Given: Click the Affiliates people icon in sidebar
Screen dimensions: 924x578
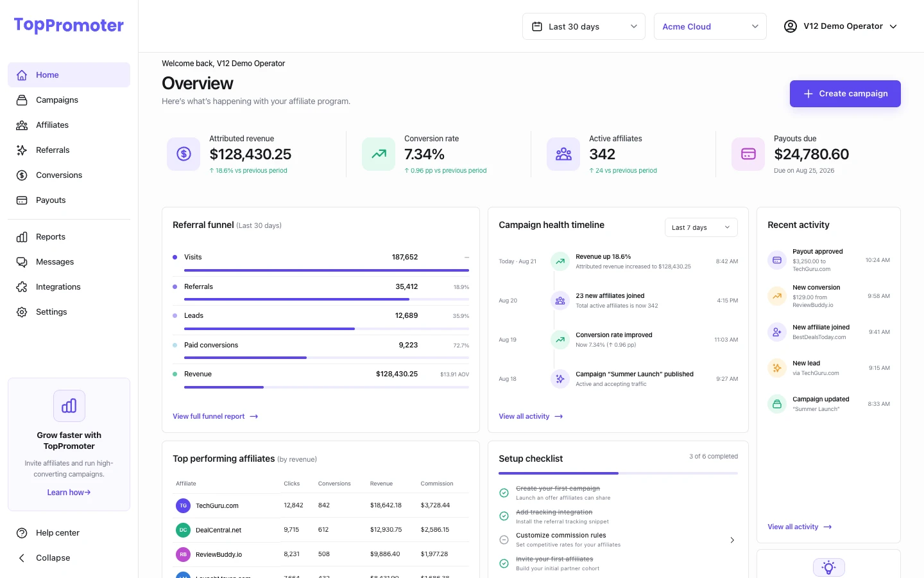Looking at the screenshot, I should point(22,125).
